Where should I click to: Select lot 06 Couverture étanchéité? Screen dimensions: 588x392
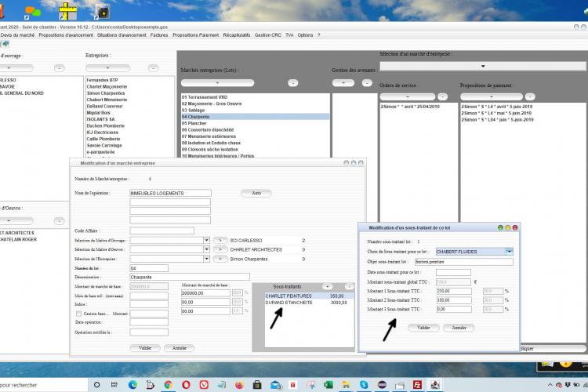click(x=256, y=130)
